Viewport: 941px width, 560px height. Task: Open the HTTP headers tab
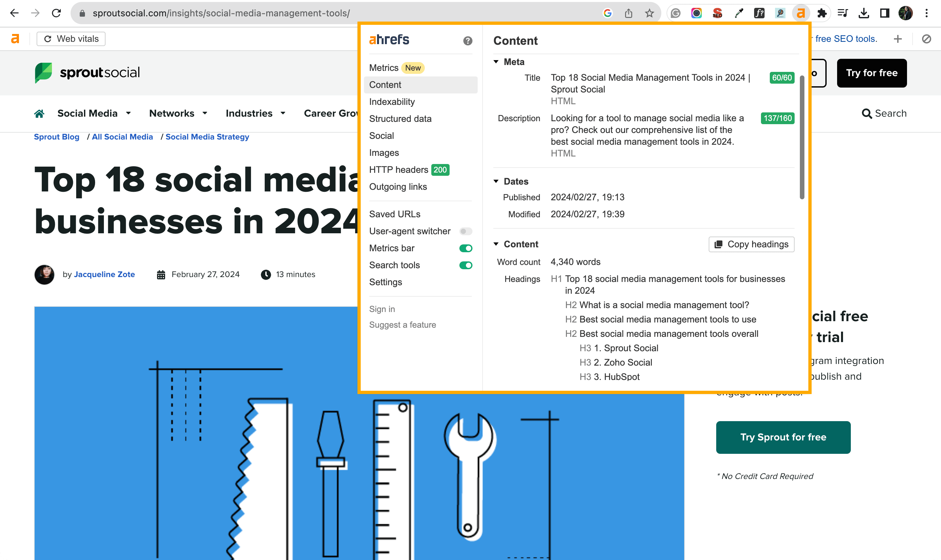click(x=420, y=170)
